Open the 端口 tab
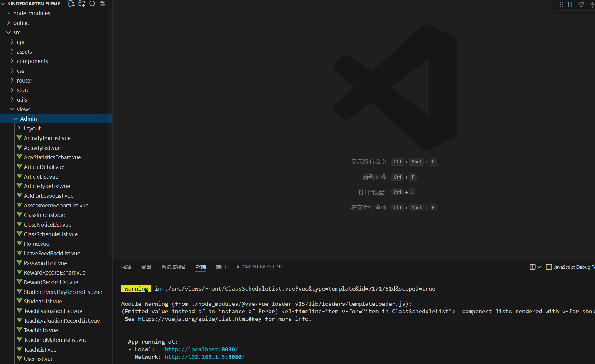Screen dimensions: 595x364 [221, 267]
